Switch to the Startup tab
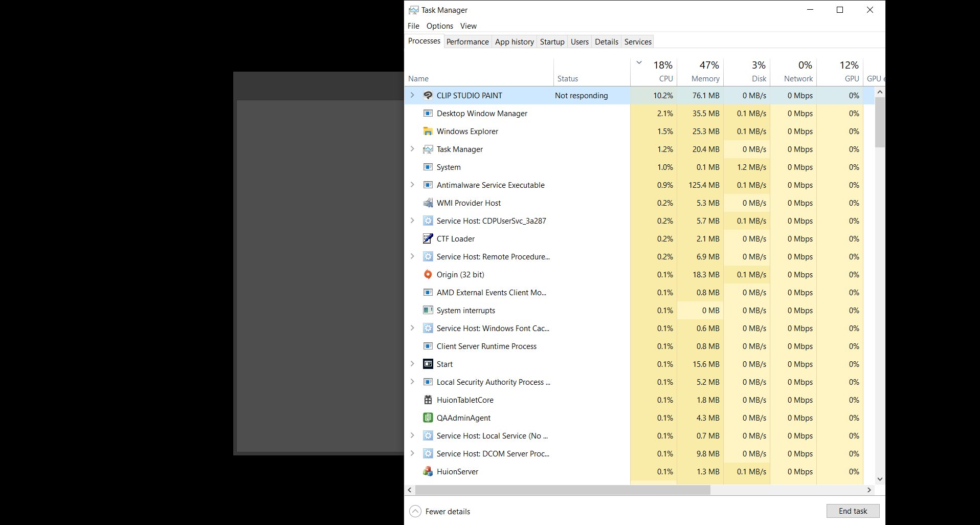The image size is (980, 525). click(552, 41)
